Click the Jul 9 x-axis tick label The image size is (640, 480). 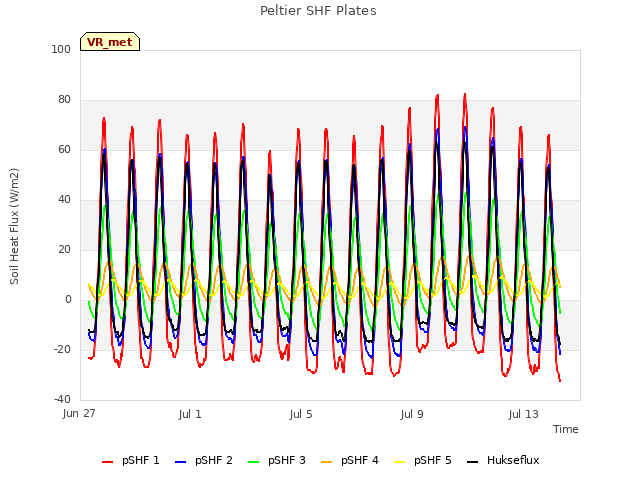coord(412,414)
